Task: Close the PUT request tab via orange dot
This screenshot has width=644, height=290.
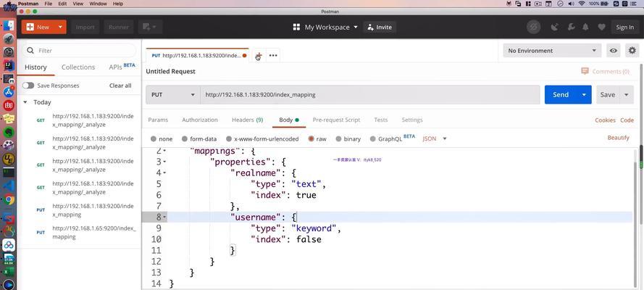Action: point(245,55)
